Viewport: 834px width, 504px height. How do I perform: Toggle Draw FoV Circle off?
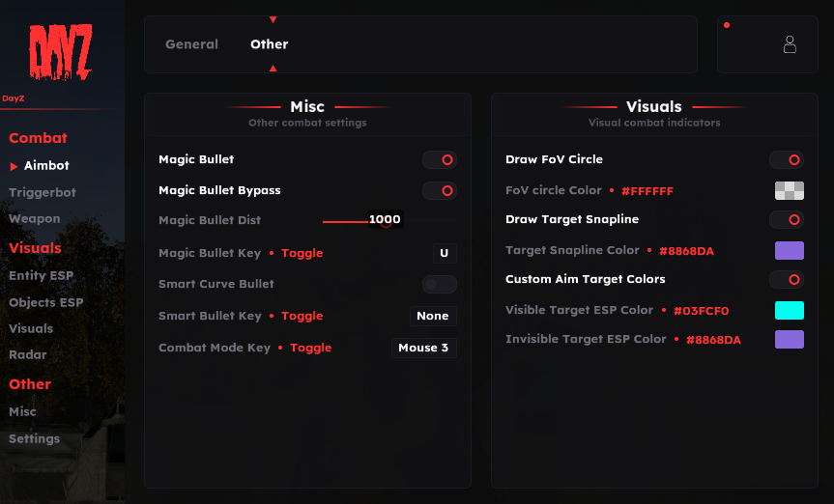[786, 159]
